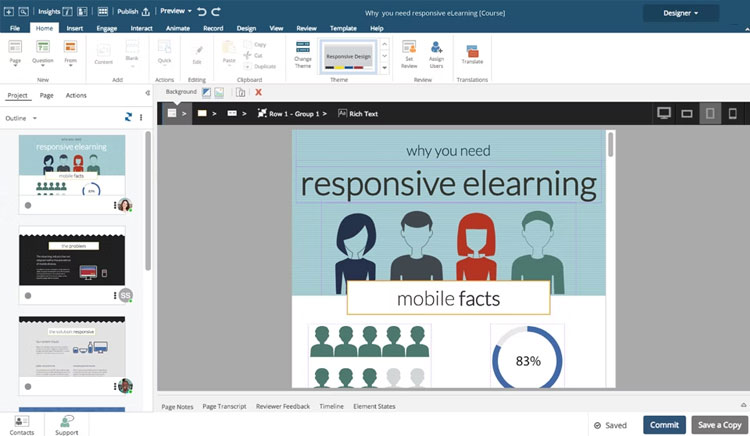Click the refresh outline icon

(128, 117)
